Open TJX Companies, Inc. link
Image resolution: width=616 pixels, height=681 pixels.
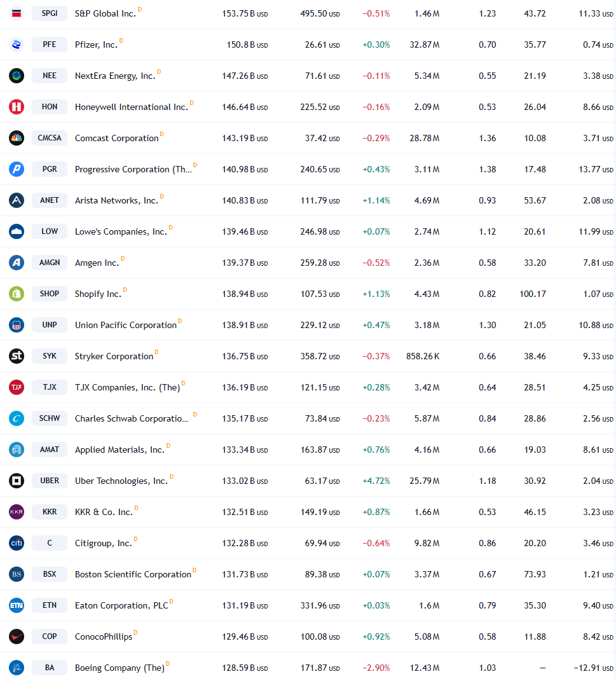127,387
